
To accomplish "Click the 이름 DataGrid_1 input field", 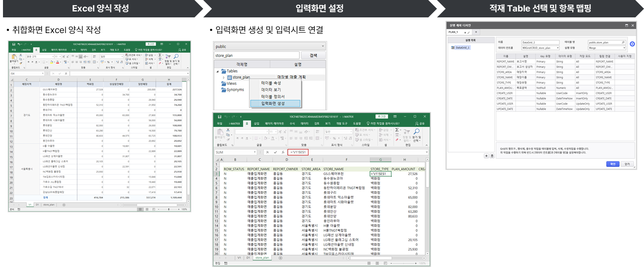I will coord(540,42).
